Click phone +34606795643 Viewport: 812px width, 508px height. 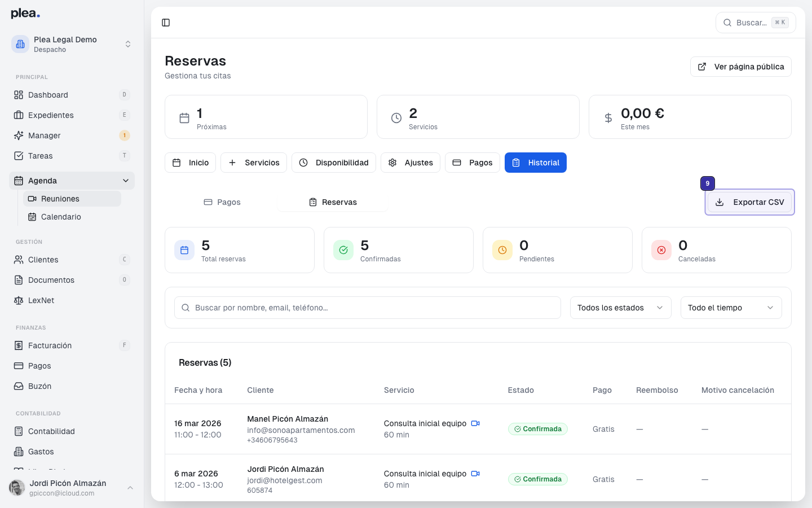tap(272, 440)
